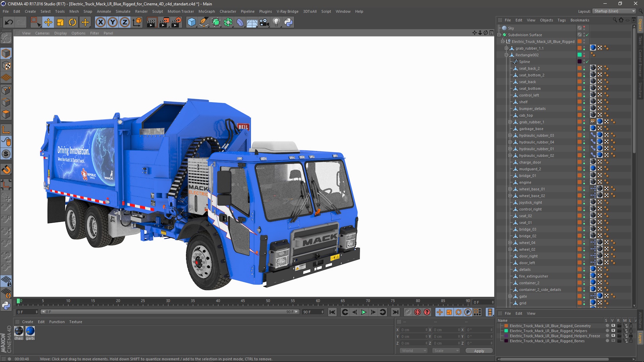Add a Camera object
Image resolution: width=644 pixels, height=362 pixels.
point(264,22)
